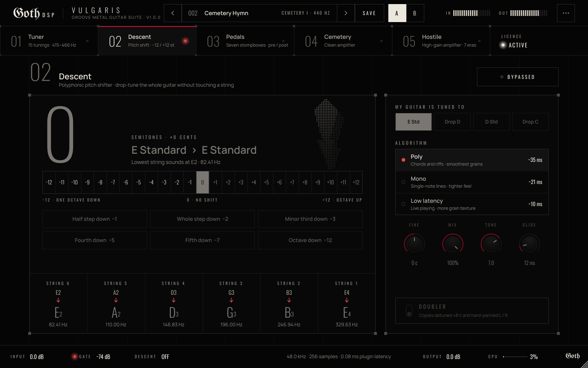Select -5 semitones on shift strip
Viewport: 588px width, 368px height.
138,182
